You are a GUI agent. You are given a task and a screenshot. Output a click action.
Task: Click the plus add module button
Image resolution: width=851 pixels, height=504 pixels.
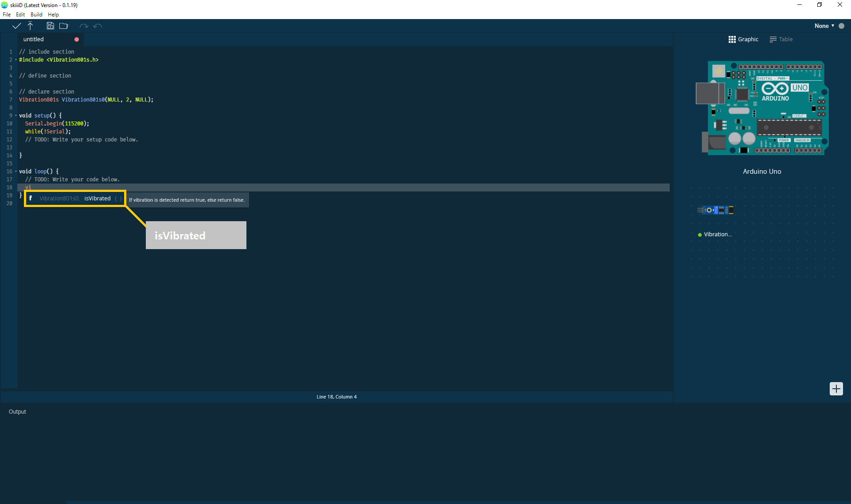click(836, 389)
